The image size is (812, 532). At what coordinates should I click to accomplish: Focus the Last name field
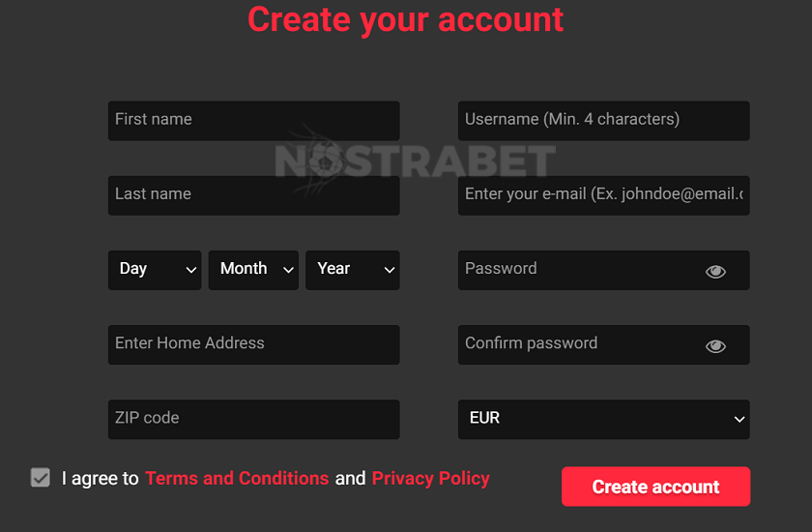pyautogui.click(x=253, y=195)
